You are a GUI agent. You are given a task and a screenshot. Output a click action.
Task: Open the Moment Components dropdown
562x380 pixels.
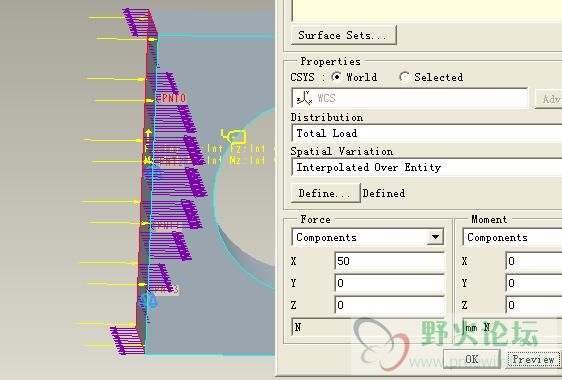[512, 237]
